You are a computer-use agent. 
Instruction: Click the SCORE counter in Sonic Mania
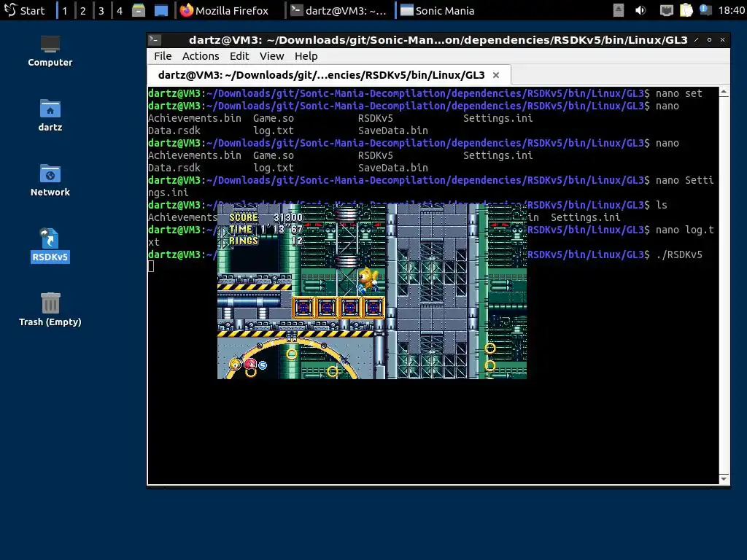[266, 217]
